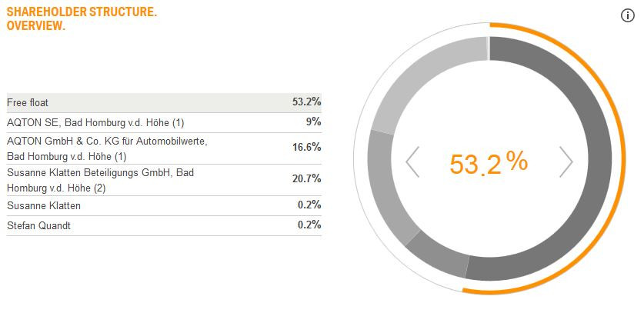The height and width of the screenshot is (313, 644).
Task: Click the 0.2% value beside the Susanne Klatten row
Action: [x=309, y=205]
